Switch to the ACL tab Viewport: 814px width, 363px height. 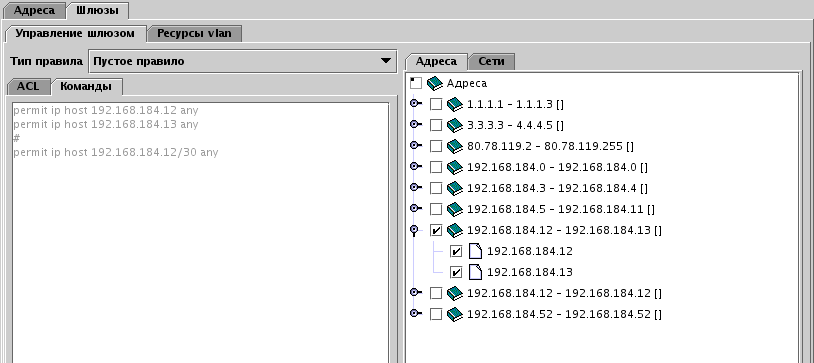click(28, 86)
